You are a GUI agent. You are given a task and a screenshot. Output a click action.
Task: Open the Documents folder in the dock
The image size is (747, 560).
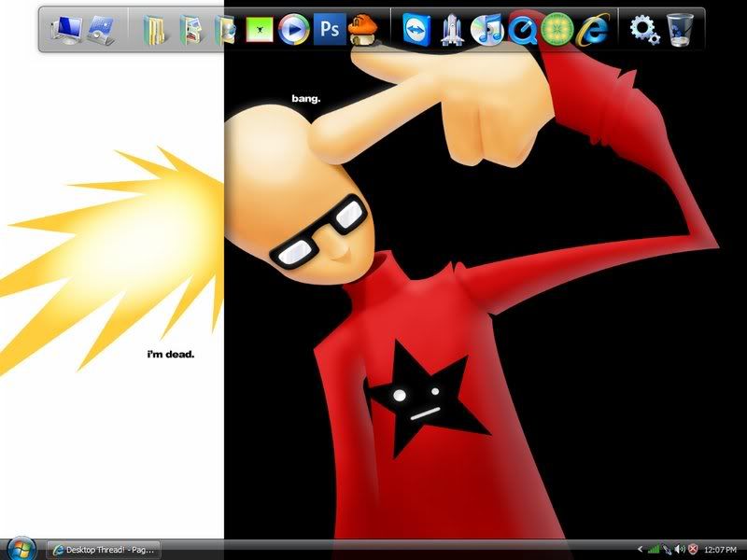(x=154, y=30)
